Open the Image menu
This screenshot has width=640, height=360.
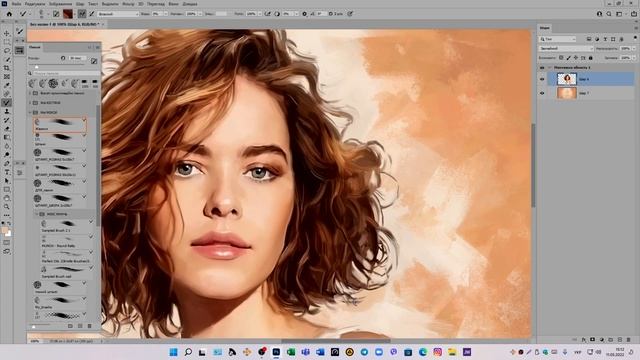[60, 4]
